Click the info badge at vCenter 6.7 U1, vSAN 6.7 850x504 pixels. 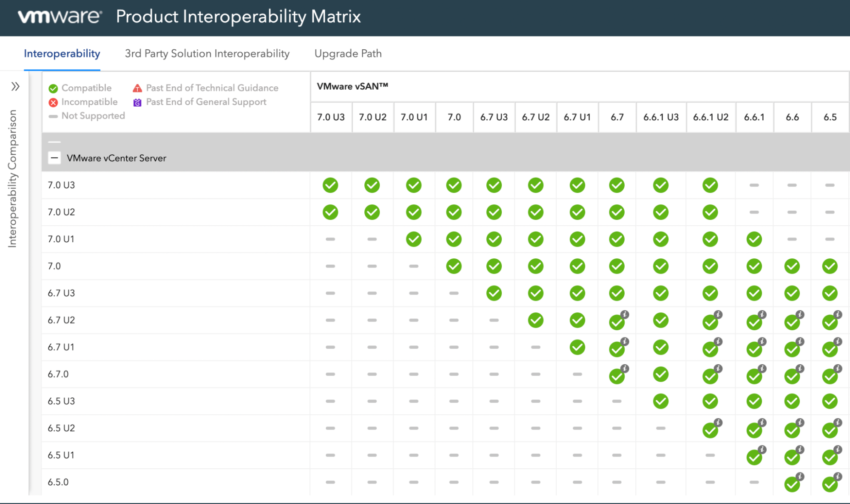(625, 341)
